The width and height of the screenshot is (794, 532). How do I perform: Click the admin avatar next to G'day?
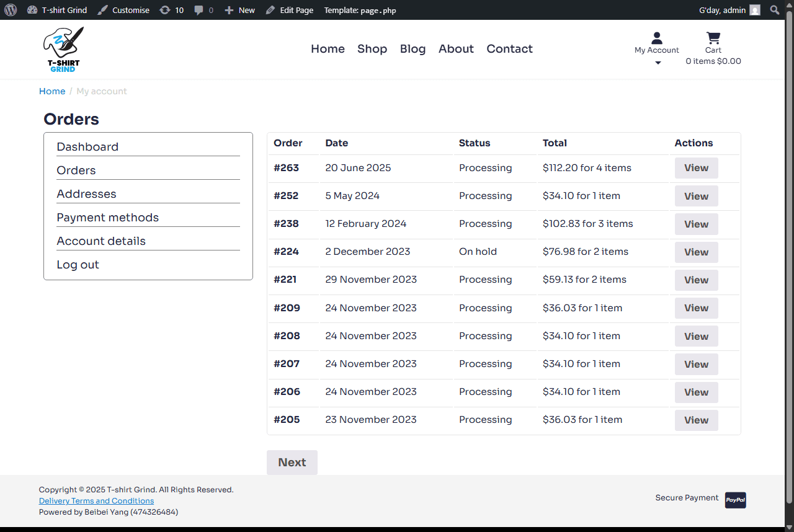click(754, 10)
